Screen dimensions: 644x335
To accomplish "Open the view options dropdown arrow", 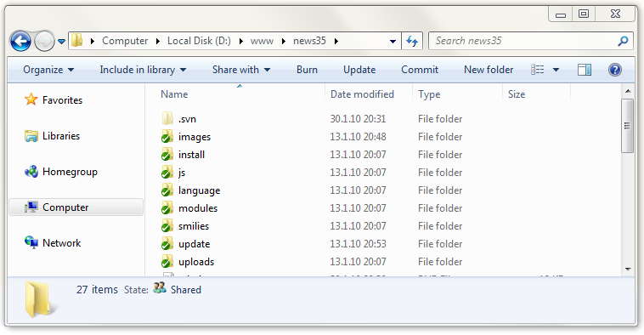I will 556,70.
